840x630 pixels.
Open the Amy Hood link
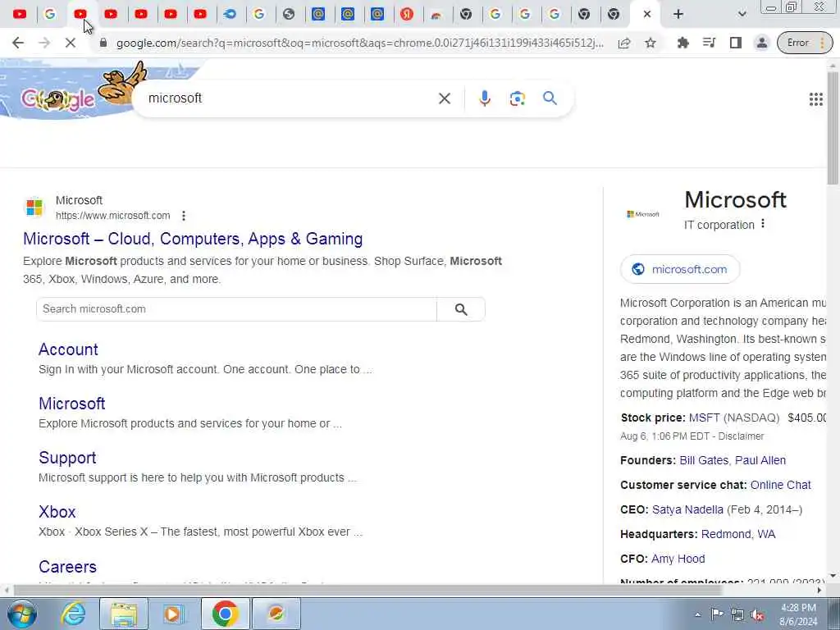pos(678,559)
